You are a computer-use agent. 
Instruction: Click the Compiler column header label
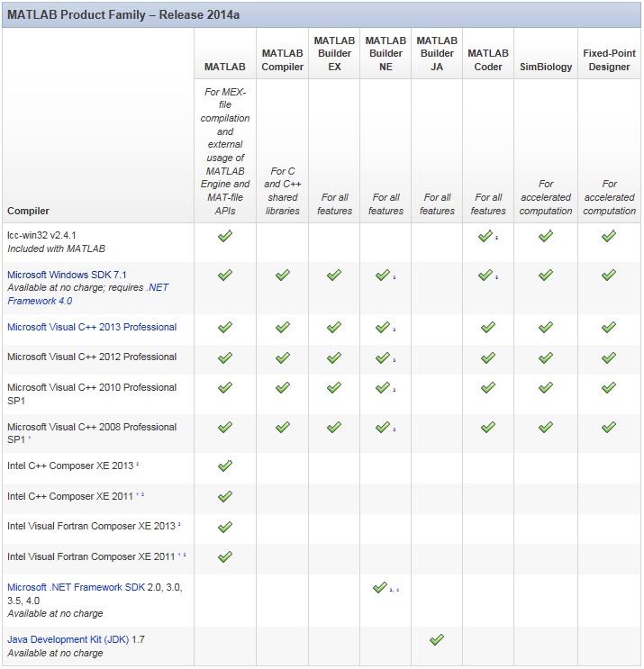(28, 211)
